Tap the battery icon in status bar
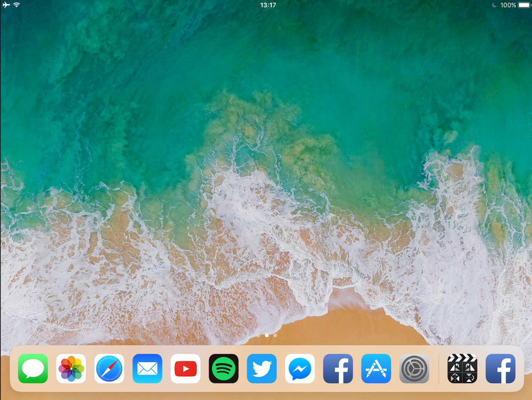This screenshot has height=400, width=532. pyautogui.click(x=524, y=5)
